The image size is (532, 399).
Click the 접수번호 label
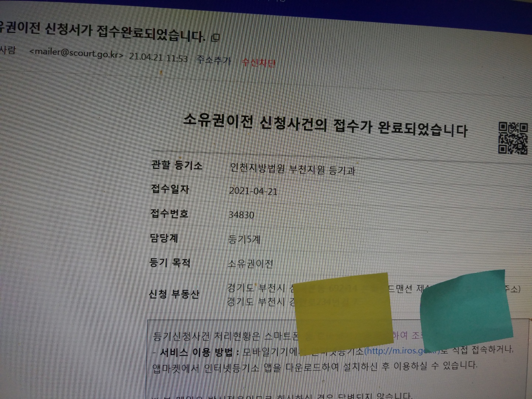169,214
